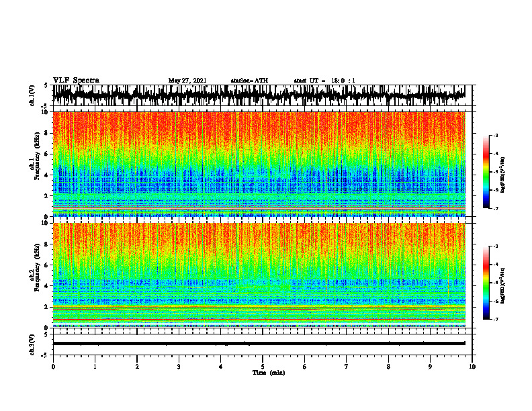Click the ch.1 voltage waveform strip

(259, 95)
